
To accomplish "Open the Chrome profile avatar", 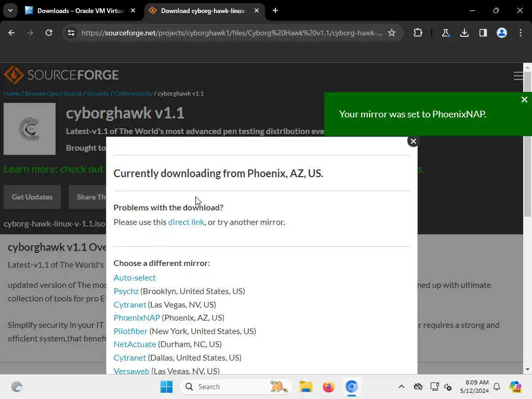I will coord(502,33).
